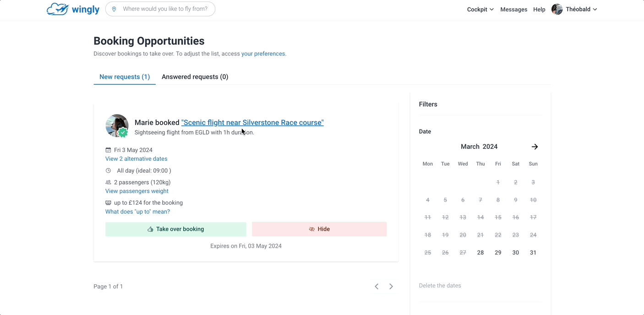
Task: Click the your preferences link
Action: pos(263,54)
